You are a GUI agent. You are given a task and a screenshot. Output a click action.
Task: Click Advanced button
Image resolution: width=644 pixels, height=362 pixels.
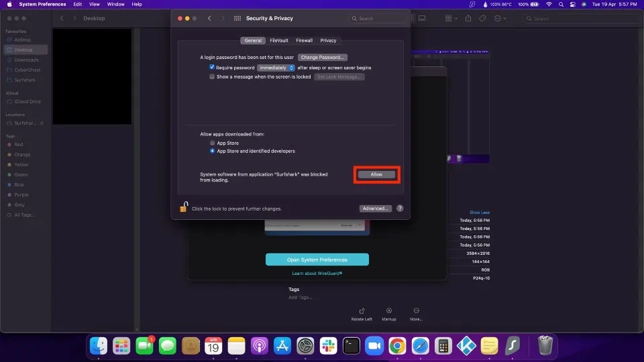coord(376,208)
